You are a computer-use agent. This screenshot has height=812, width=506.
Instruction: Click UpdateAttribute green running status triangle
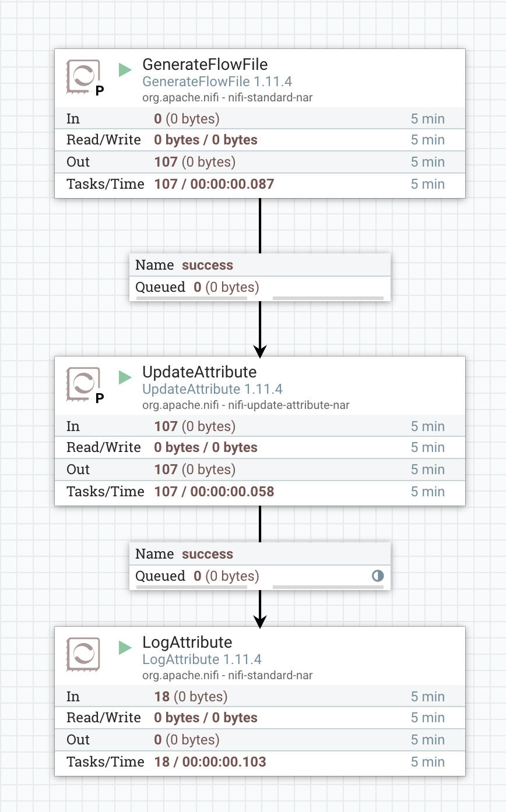pos(125,377)
